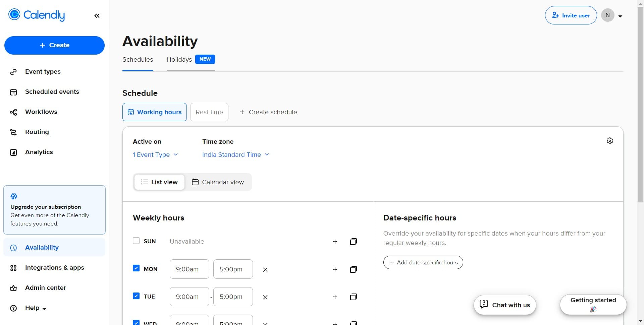
Task: Expand the 1 Event Type dropdown
Action: point(155,154)
